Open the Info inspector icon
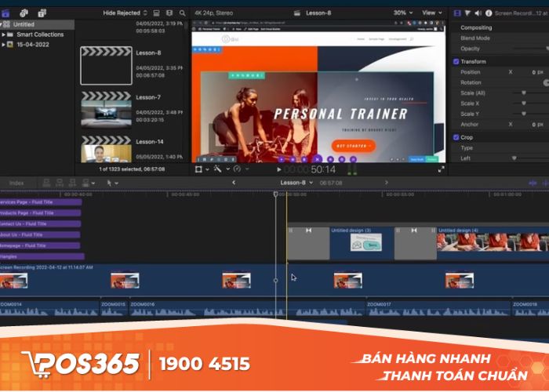Image resolution: width=549 pixels, height=392 pixels. click(489, 13)
